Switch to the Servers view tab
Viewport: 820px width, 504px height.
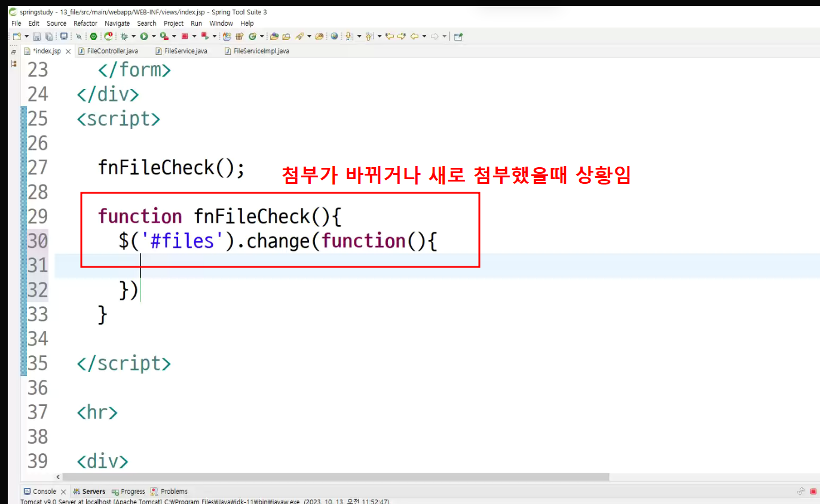89,491
